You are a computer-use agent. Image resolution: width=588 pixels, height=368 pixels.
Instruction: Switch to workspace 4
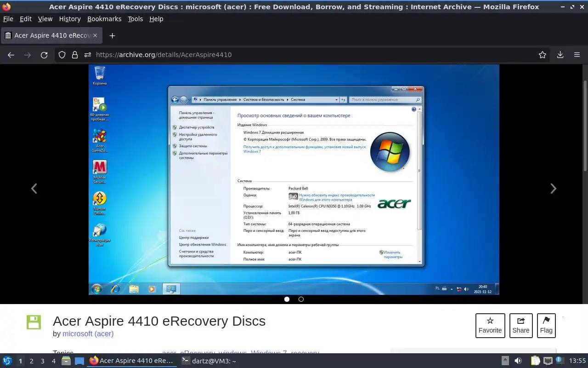pos(53,361)
